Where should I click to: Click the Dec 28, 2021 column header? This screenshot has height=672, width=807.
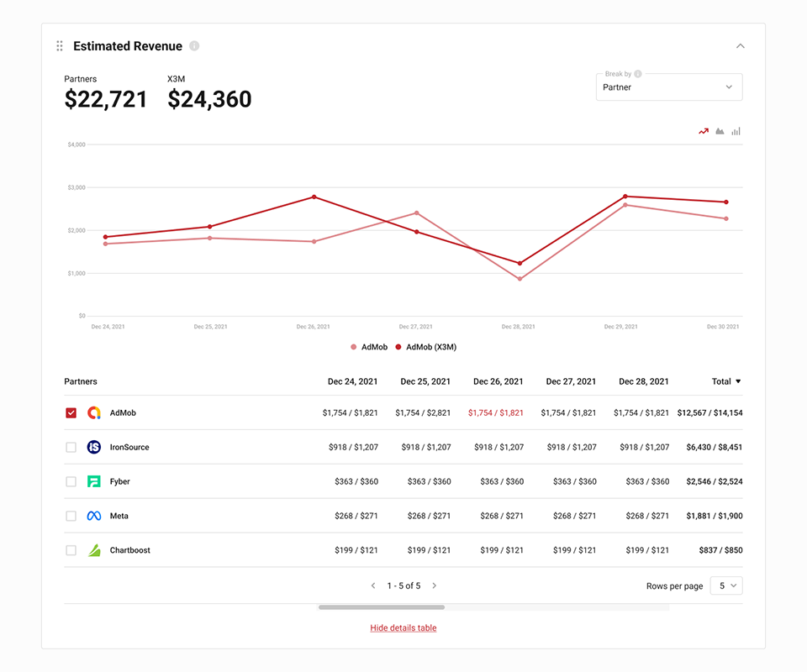[x=643, y=381]
